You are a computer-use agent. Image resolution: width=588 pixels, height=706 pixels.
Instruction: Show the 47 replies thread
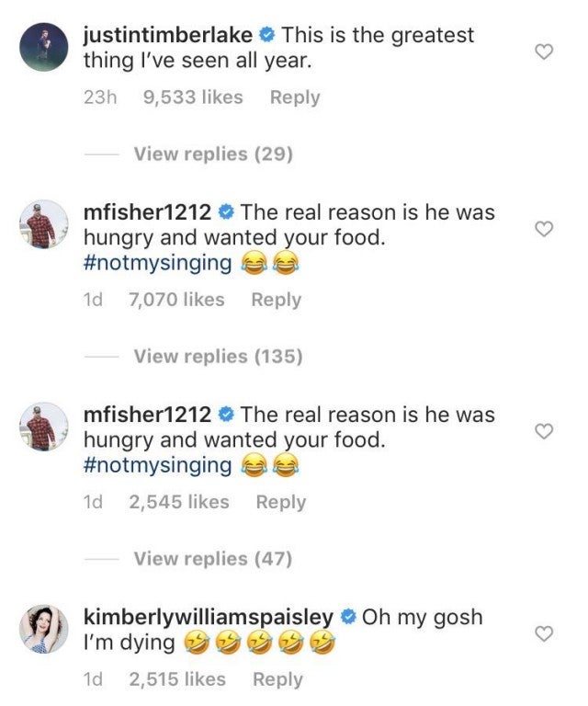(x=213, y=558)
